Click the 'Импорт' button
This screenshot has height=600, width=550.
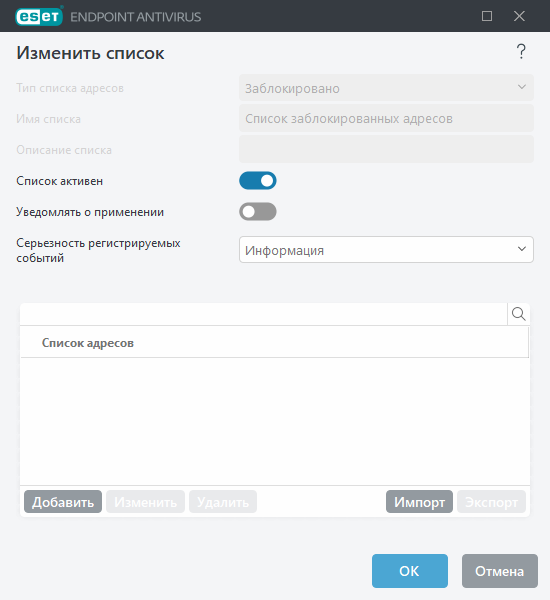pos(419,502)
